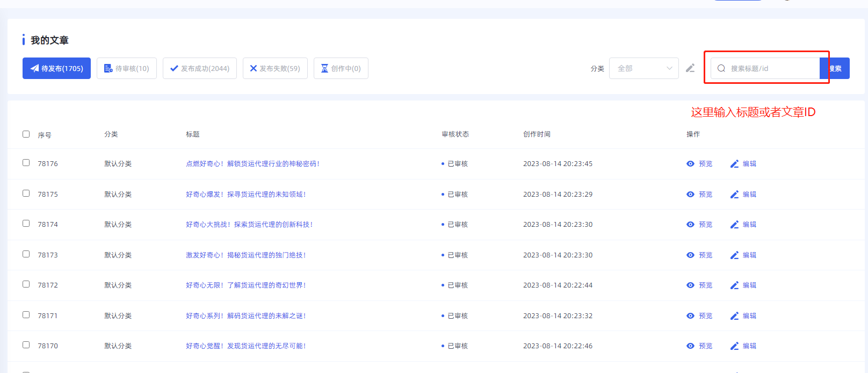868x373 pixels.
Task: Click the 标题 column header
Action: [193, 134]
